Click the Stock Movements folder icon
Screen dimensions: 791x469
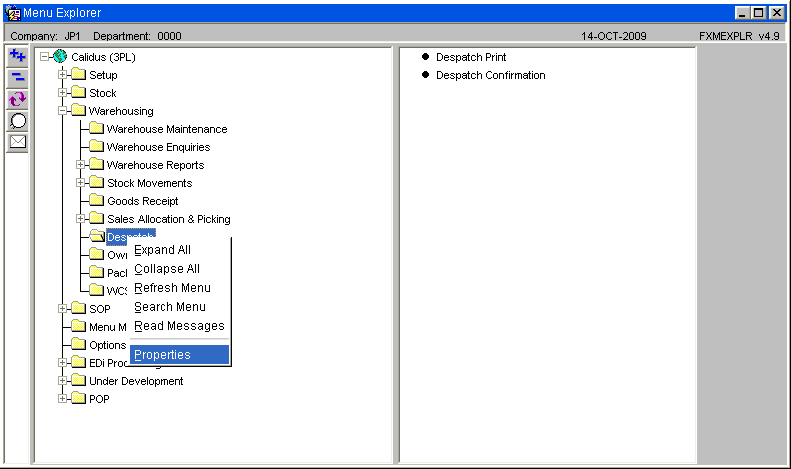[x=96, y=183]
